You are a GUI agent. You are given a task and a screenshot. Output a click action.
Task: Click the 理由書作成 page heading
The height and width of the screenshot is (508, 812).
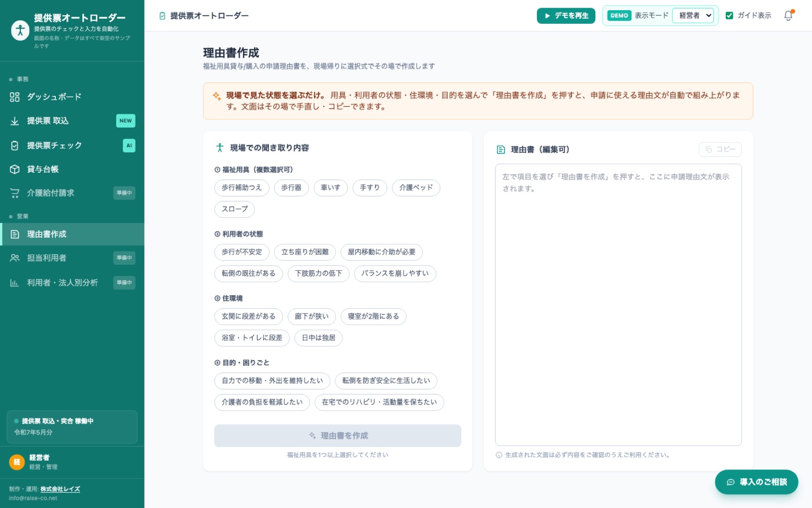pyautogui.click(x=231, y=53)
